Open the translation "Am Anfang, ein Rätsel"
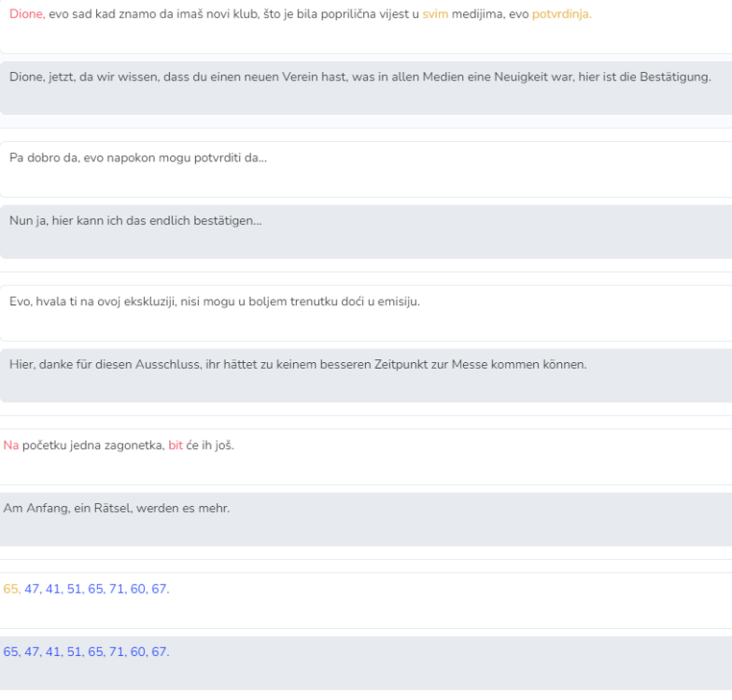The height and width of the screenshot is (700, 732). click(117, 508)
